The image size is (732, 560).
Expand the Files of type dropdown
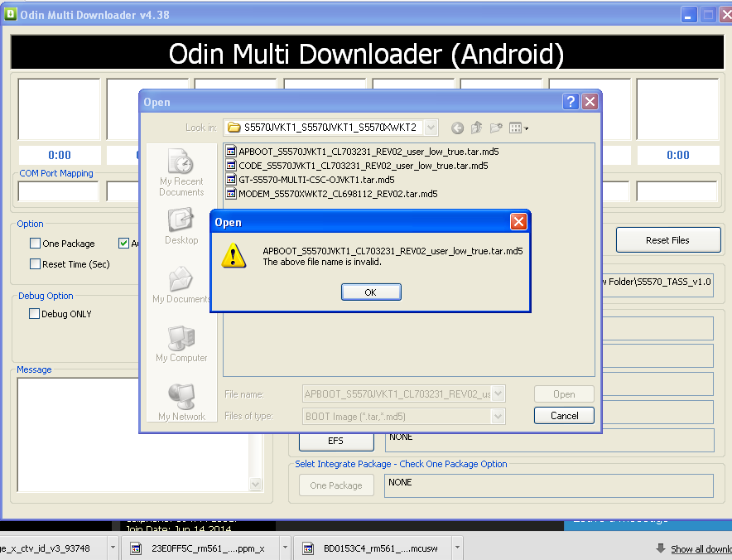click(498, 416)
